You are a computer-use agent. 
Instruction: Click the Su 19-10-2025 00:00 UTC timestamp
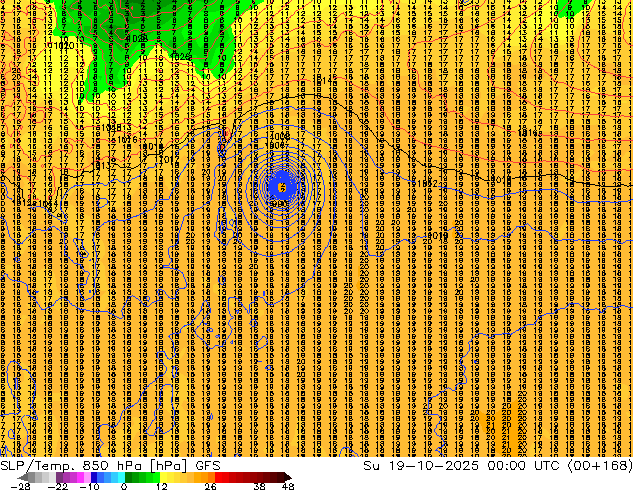point(463,466)
